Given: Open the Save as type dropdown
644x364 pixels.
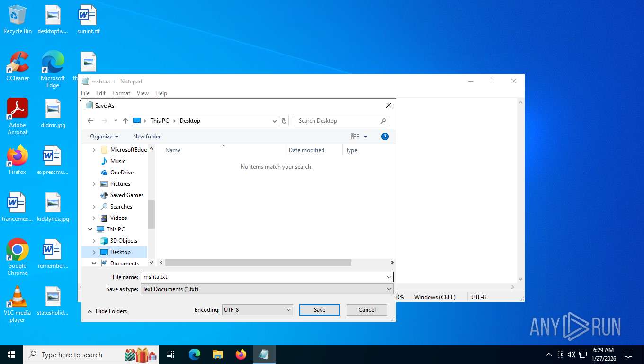Looking at the screenshot, I should click(267, 289).
